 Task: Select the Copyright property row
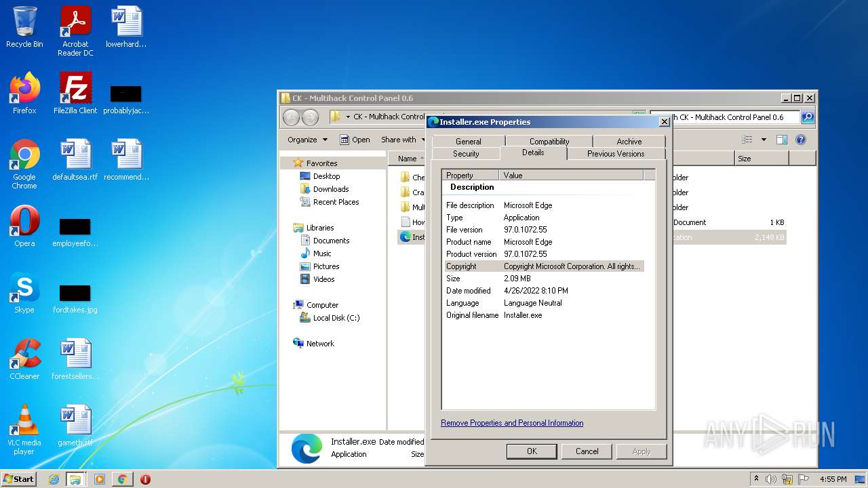pyautogui.click(x=544, y=266)
